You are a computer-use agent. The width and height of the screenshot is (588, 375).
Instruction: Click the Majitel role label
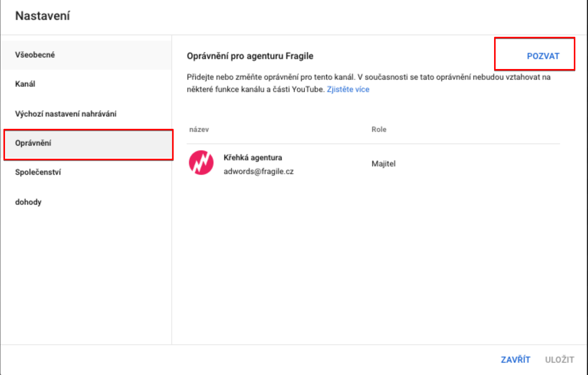coord(383,164)
